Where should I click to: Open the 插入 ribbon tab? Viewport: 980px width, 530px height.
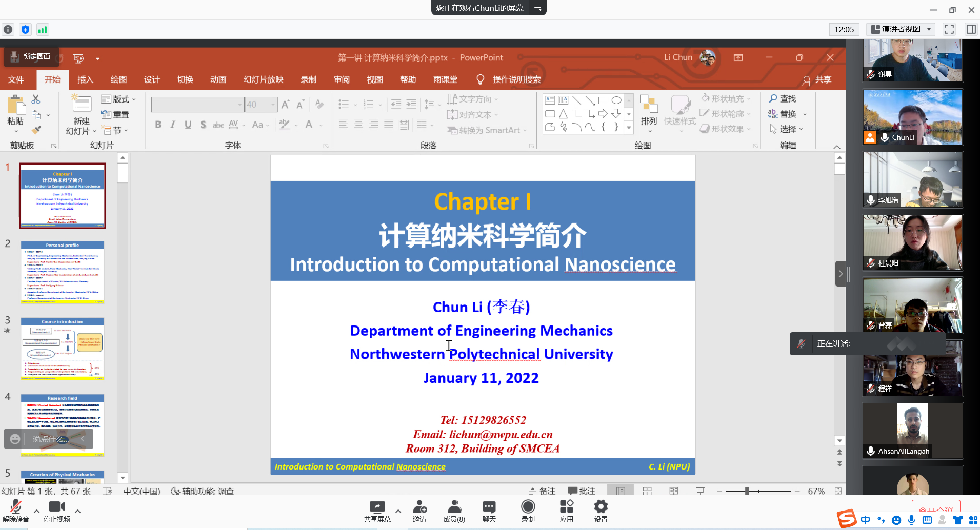[85, 79]
